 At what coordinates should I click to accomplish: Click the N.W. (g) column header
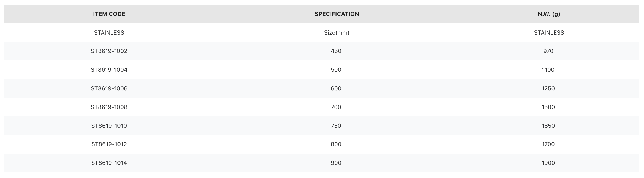tap(549, 14)
